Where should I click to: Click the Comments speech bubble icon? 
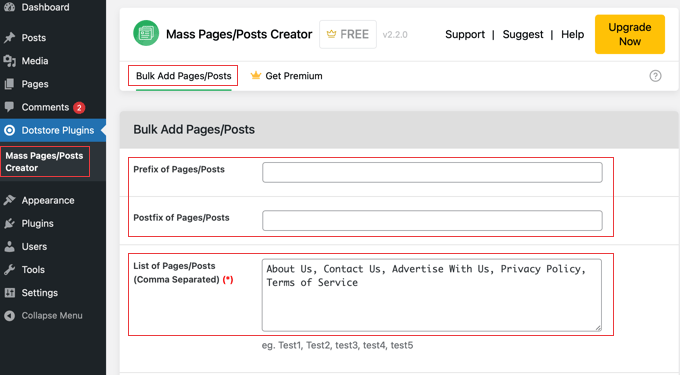[10, 107]
